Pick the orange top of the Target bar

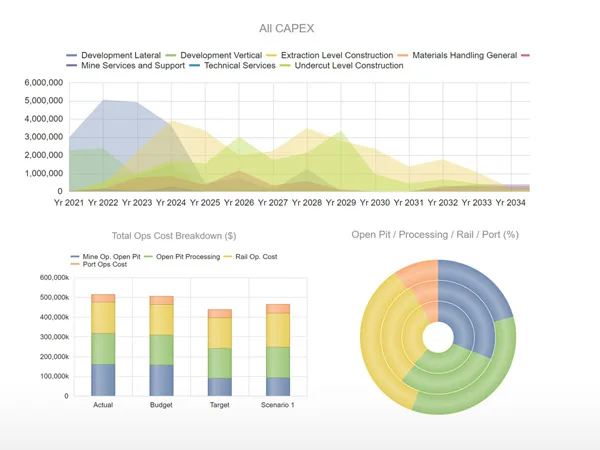[x=220, y=313]
